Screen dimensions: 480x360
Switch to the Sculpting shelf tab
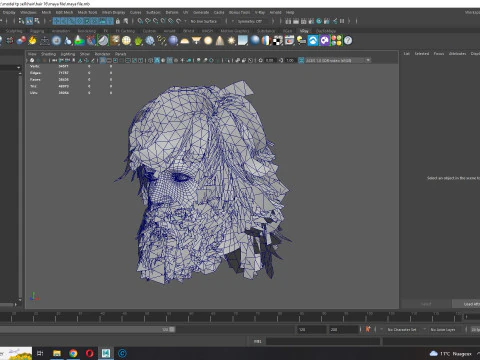(x=14, y=31)
